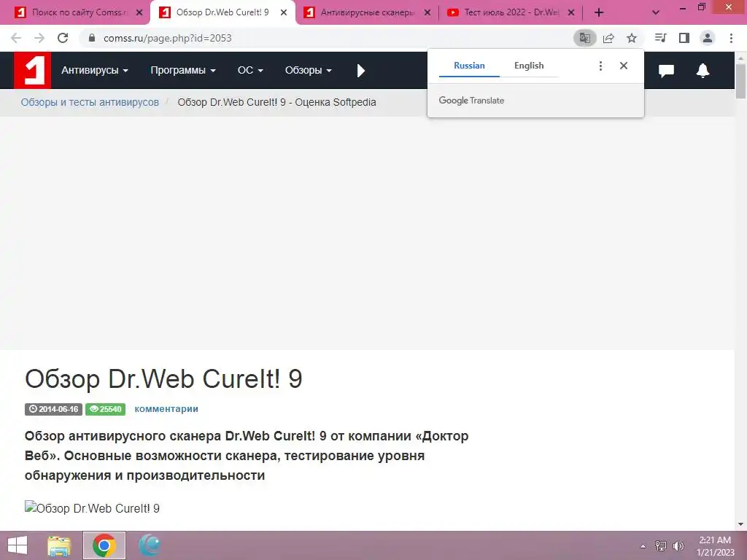Click the page vertical scrollbar thumb
Viewport: 747px width, 560px height.
(740, 81)
